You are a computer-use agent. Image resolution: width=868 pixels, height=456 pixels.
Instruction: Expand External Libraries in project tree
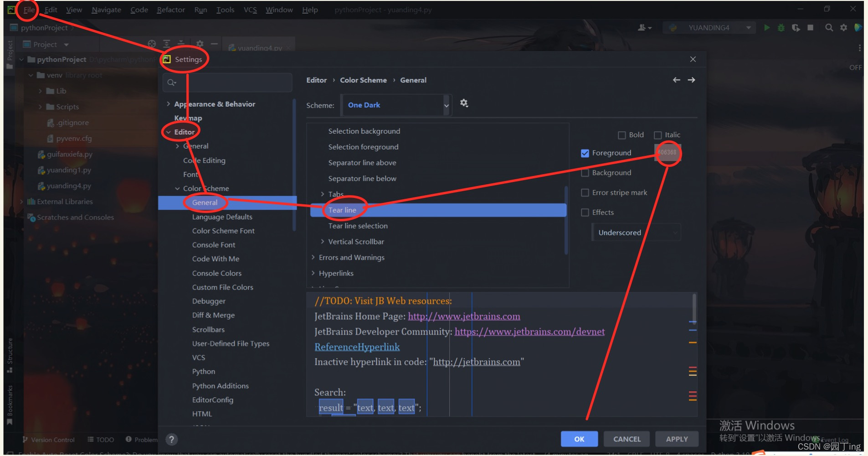[21, 202]
